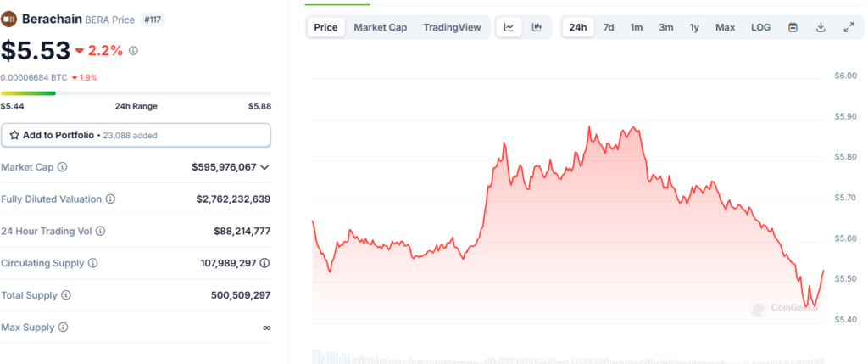
Task: Click info icon after 107,989,297 supply value
Action: (x=264, y=263)
